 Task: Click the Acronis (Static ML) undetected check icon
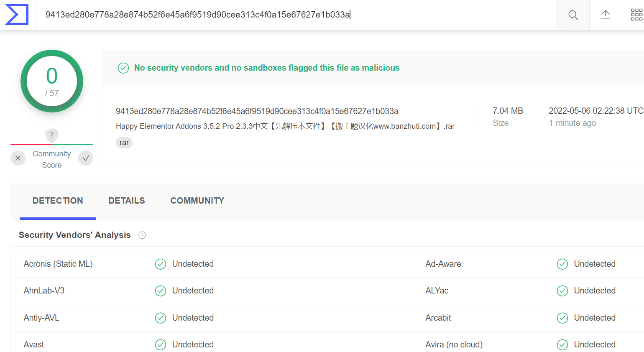click(x=161, y=264)
